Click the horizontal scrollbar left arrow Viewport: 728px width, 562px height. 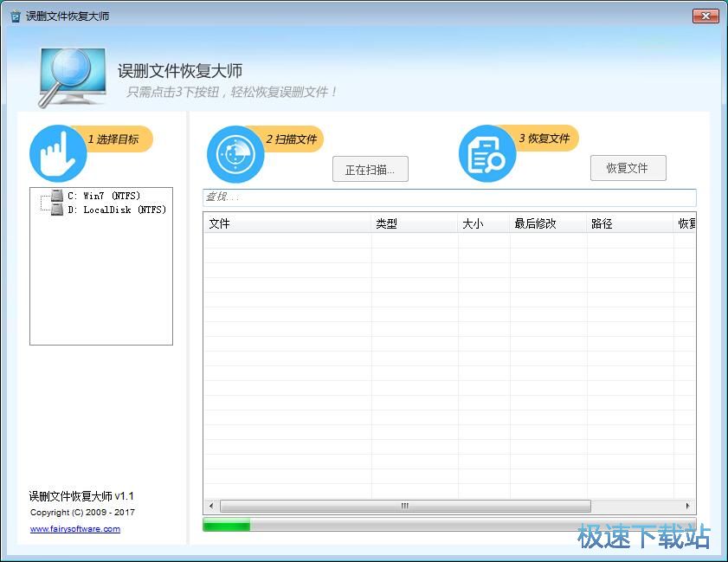[211, 506]
